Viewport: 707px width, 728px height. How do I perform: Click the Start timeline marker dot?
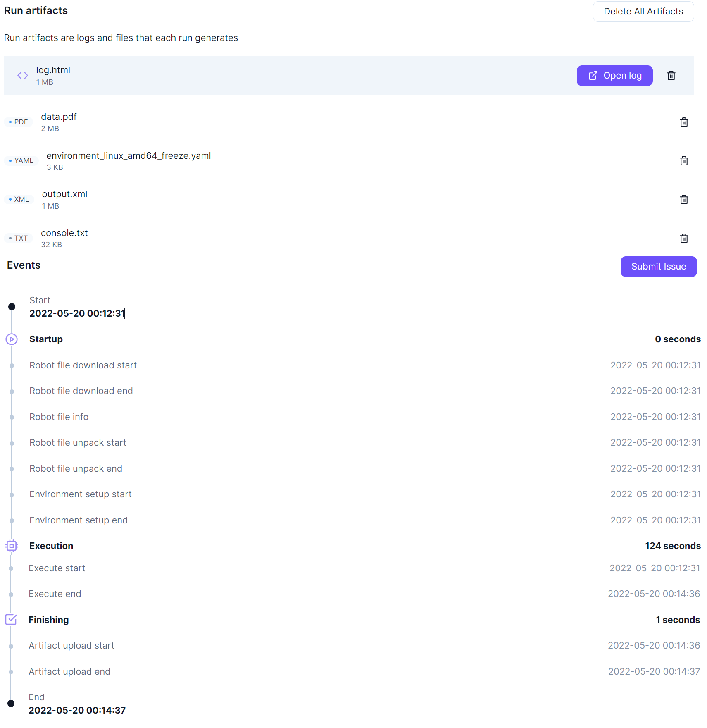[x=12, y=307]
